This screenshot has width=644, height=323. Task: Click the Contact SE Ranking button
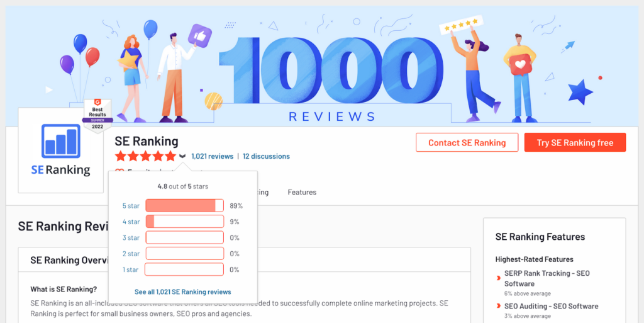pyautogui.click(x=467, y=142)
